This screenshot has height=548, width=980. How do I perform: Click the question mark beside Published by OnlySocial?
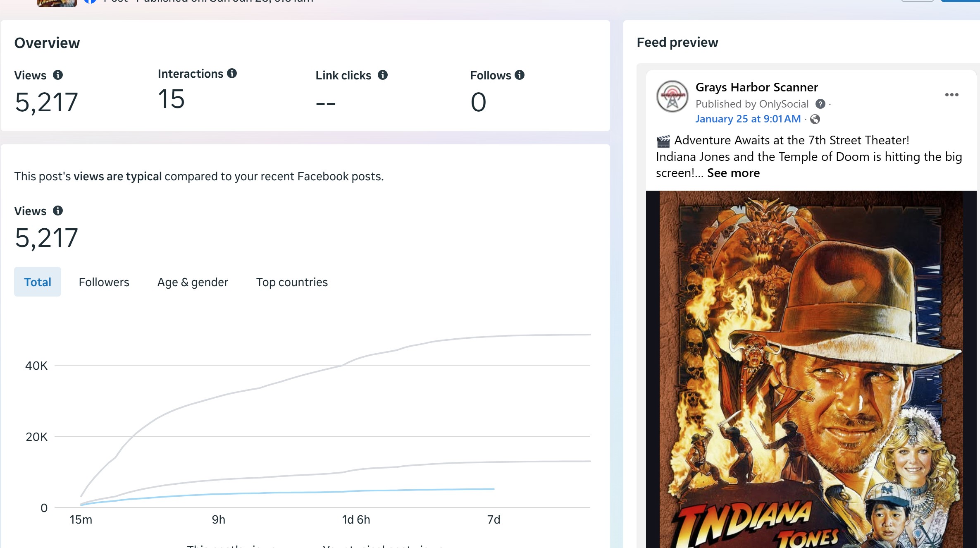coord(820,104)
